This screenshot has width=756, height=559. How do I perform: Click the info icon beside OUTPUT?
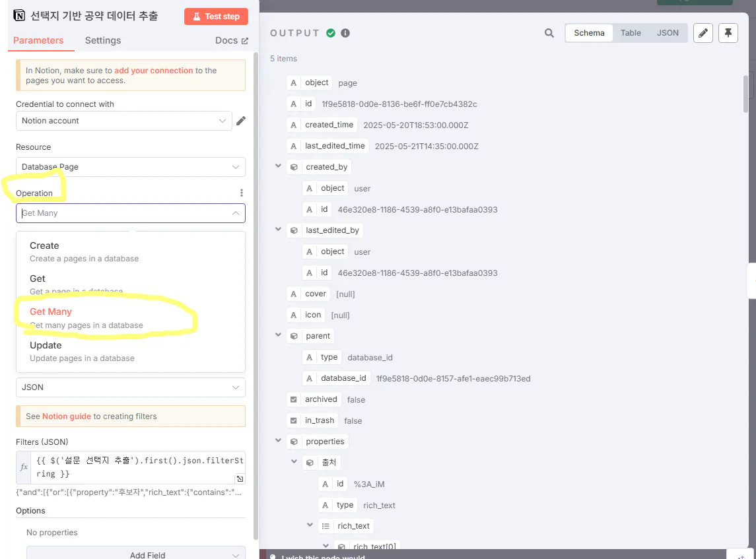(x=345, y=32)
